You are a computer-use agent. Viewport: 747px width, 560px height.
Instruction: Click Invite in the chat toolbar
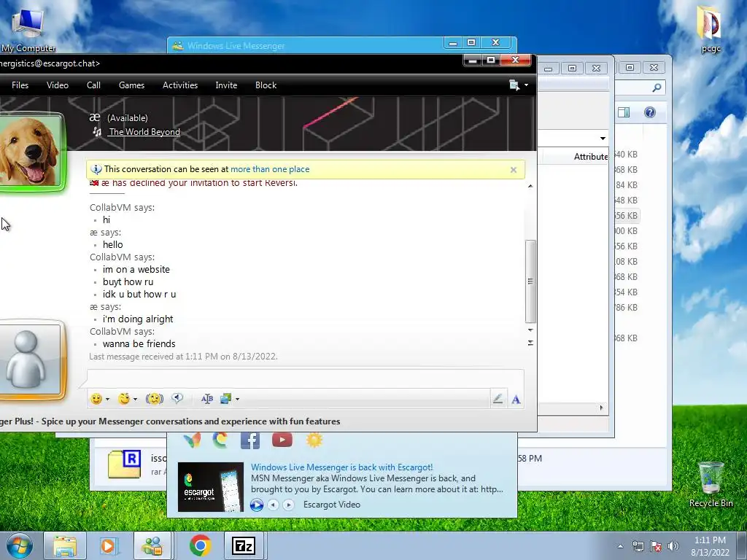coord(226,85)
